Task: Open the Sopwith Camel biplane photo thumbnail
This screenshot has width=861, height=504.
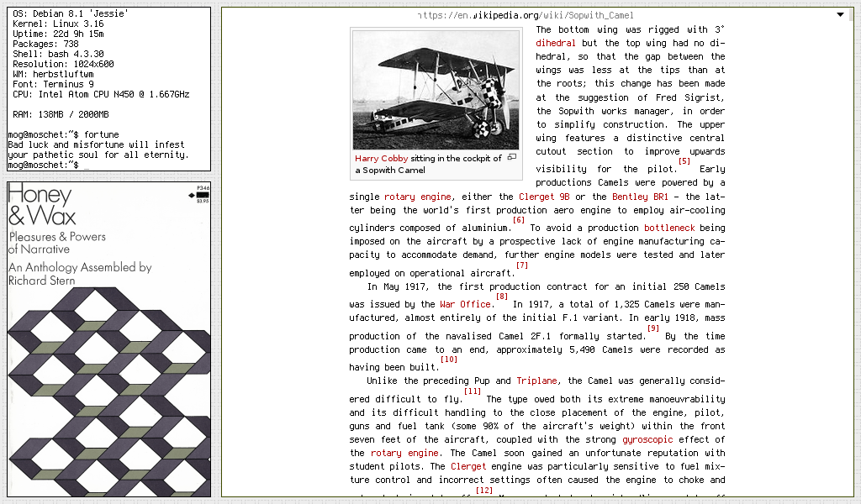Action: click(x=436, y=91)
